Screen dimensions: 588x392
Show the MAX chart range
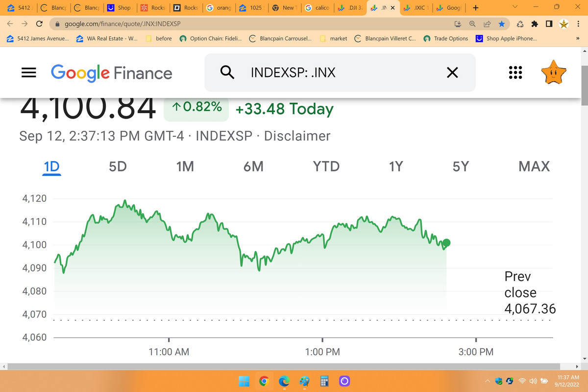click(534, 167)
